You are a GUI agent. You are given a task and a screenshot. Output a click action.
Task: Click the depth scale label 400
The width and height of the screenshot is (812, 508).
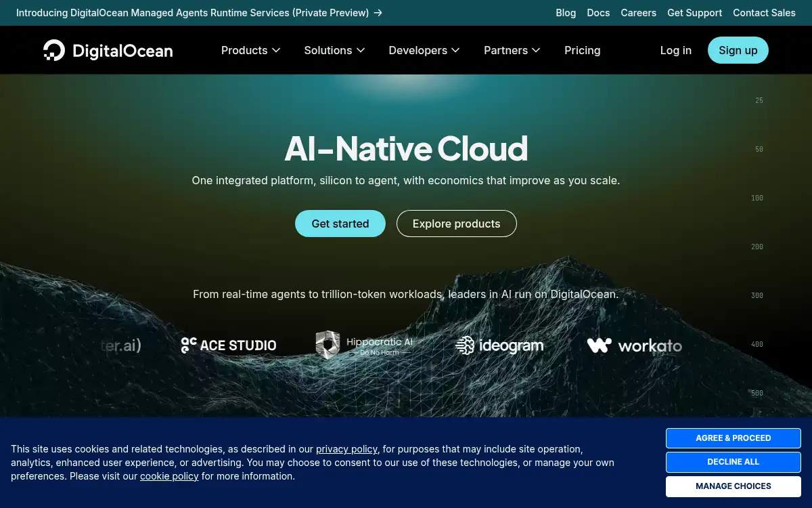tap(757, 344)
